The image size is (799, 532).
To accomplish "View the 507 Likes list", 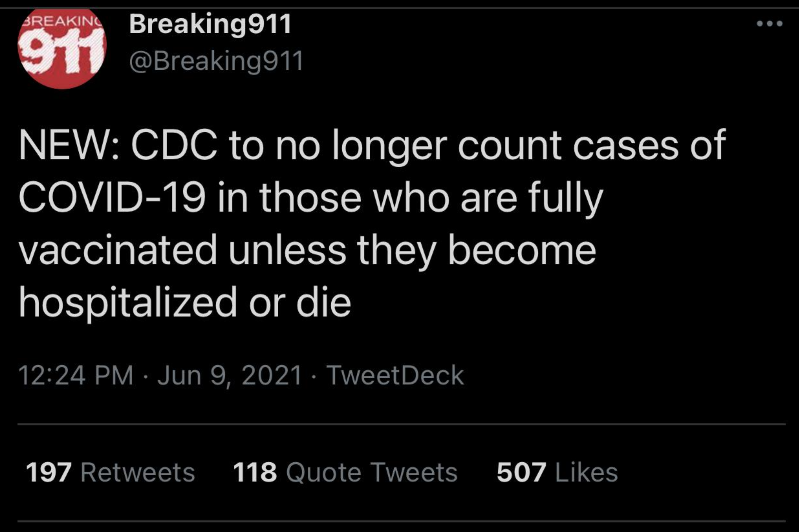I will pos(557,472).
